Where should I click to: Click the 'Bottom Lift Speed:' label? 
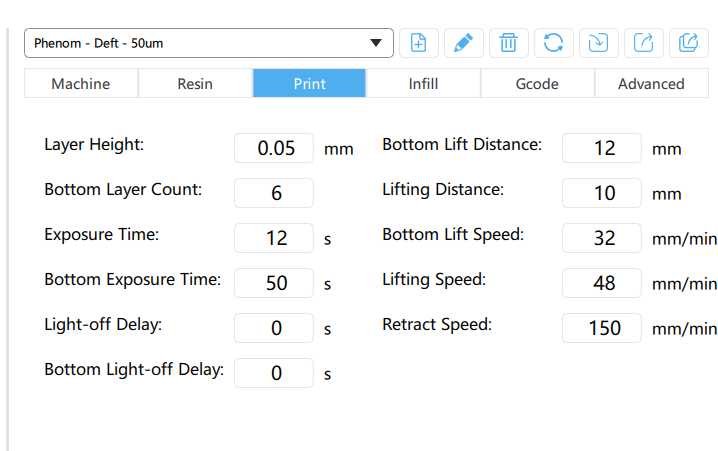453,234
